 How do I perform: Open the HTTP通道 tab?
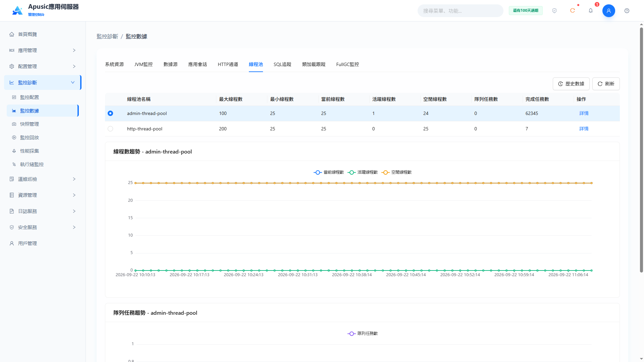click(x=228, y=64)
